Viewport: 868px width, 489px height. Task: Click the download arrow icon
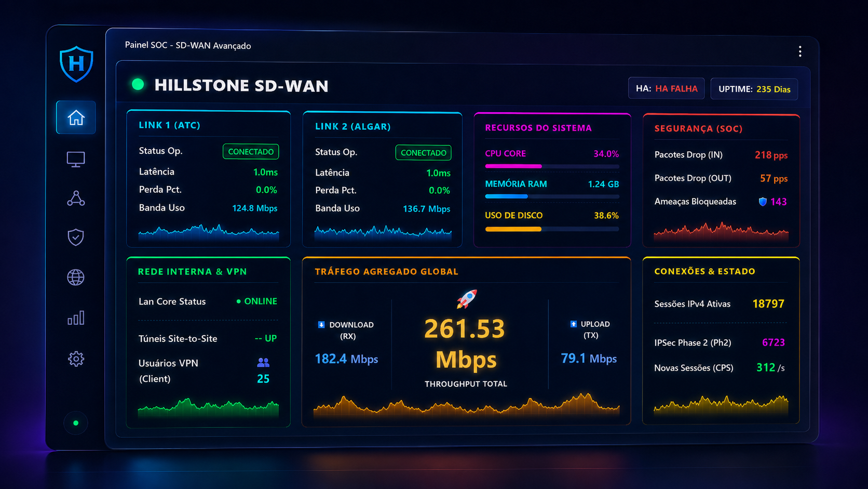point(321,325)
